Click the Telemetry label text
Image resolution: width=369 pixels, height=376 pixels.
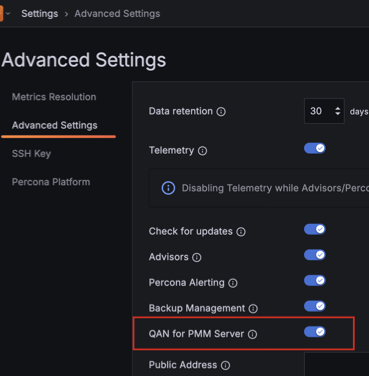[171, 151]
